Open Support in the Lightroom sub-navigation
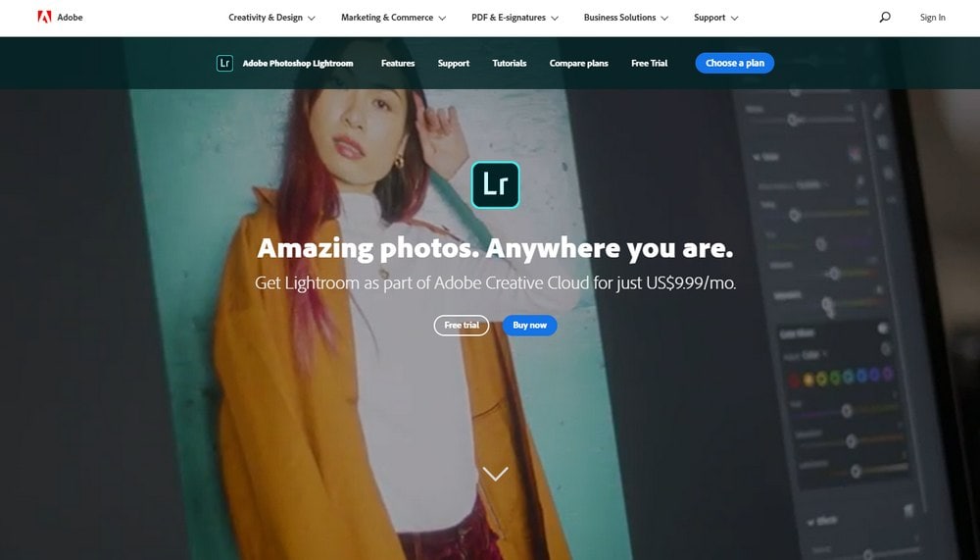 (454, 63)
